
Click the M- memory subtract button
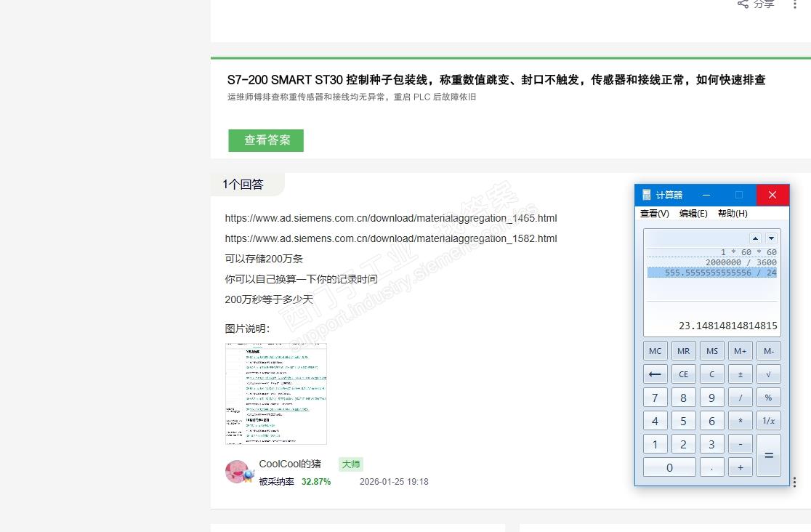(x=769, y=351)
